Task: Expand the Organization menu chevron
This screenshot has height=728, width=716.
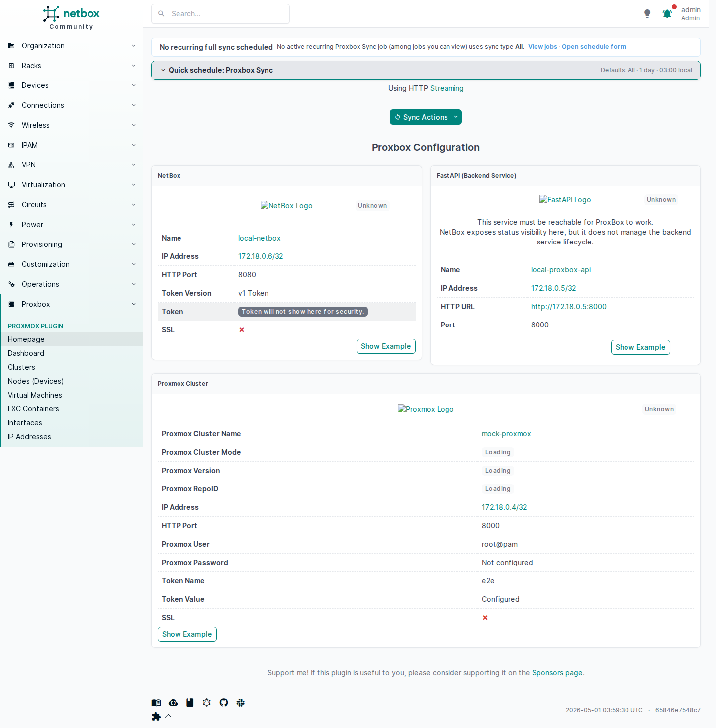Action: coord(134,46)
